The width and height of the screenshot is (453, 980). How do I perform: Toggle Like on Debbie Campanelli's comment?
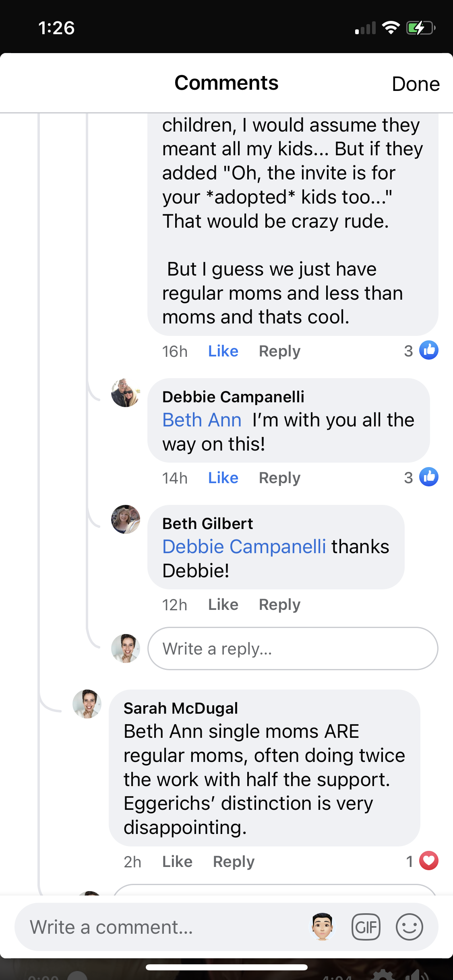[223, 478]
